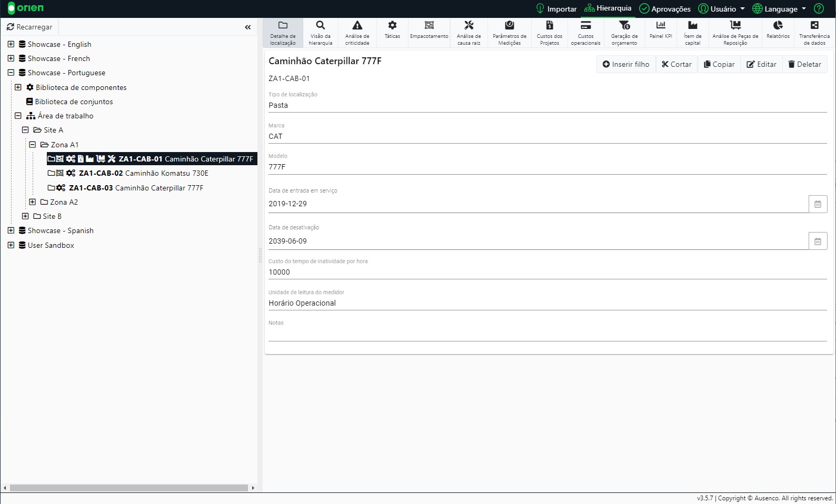
Task: Open the Painel KPI tool
Action: pos(661,33)
